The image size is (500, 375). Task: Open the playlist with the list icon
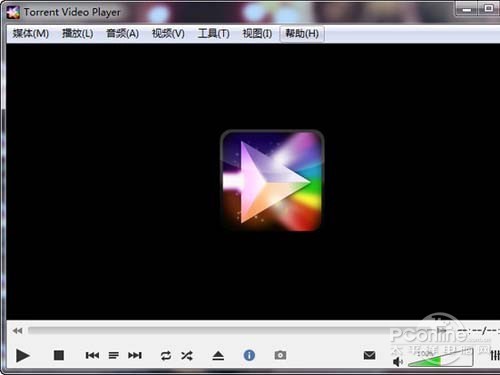(x=114, y=355)
